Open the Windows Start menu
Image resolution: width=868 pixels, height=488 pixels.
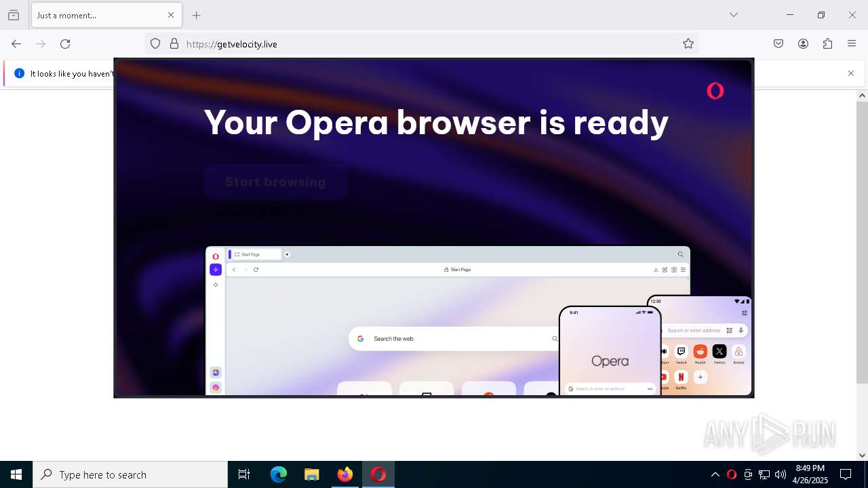pos(16,474)
